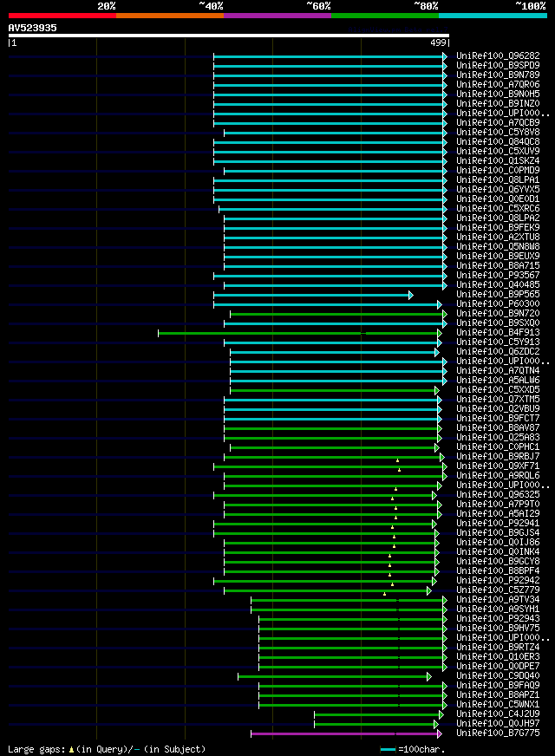The height and width of the screenshot is (756, 555).
Task: Open UniRef100_B7G775 hit
Action: [x=498, y=733]
